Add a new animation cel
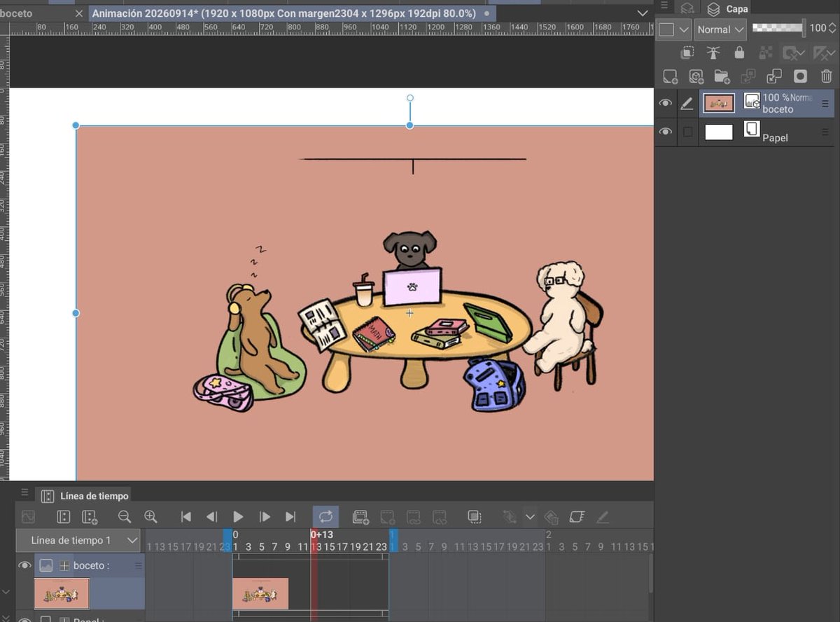 [387, 517]
